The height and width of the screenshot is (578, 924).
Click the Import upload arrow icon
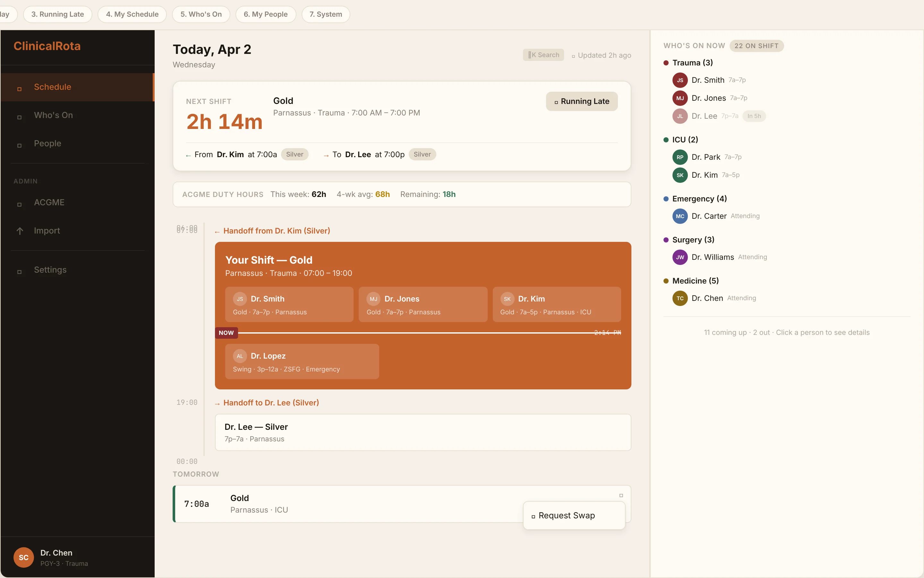(20, 231)
